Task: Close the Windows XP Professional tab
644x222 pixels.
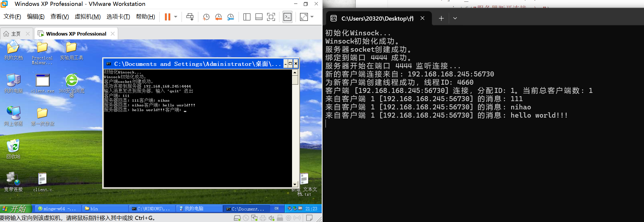Action: point(113,34)
